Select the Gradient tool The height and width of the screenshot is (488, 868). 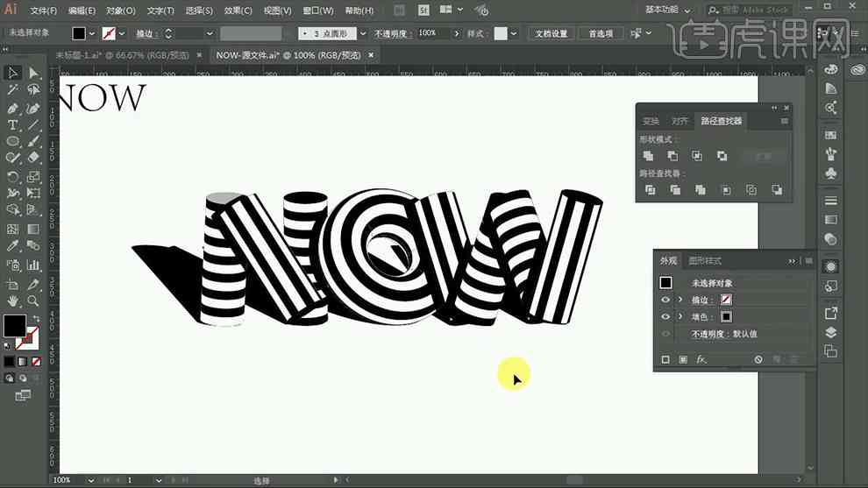(33, 229)
